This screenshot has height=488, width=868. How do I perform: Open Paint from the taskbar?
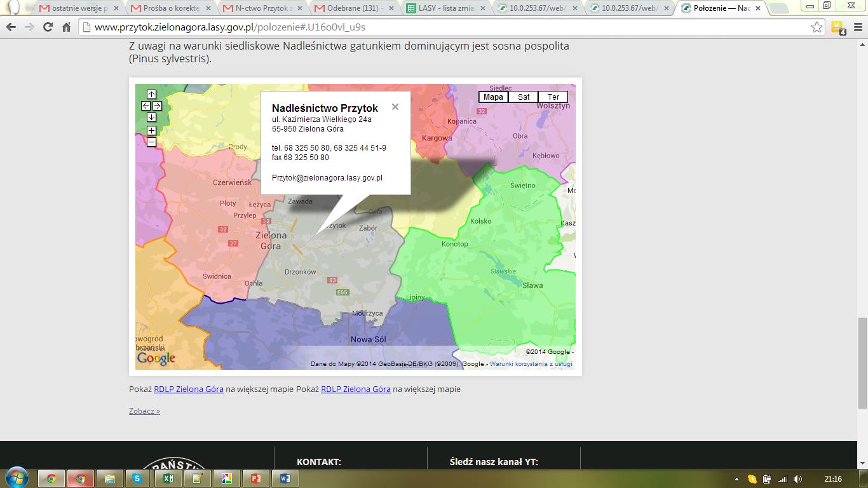point(227,478)
